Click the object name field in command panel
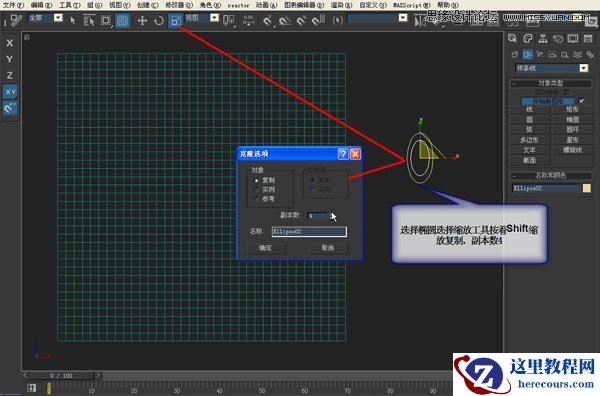The image size is (600, 396). [546, 188]
